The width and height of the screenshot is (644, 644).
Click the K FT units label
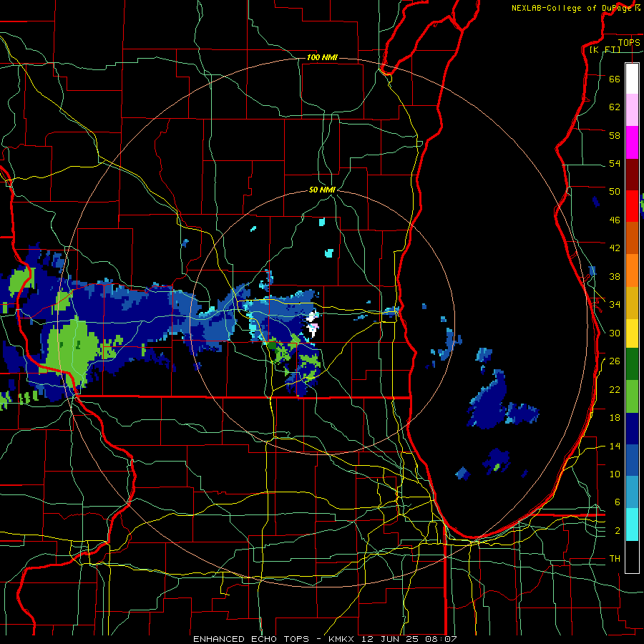click(x=605, y=49)
